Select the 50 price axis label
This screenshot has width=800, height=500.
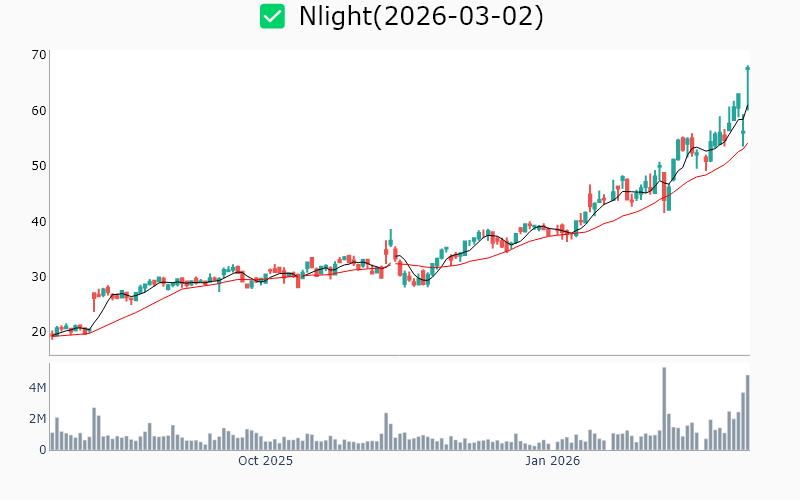click(39, 165)
